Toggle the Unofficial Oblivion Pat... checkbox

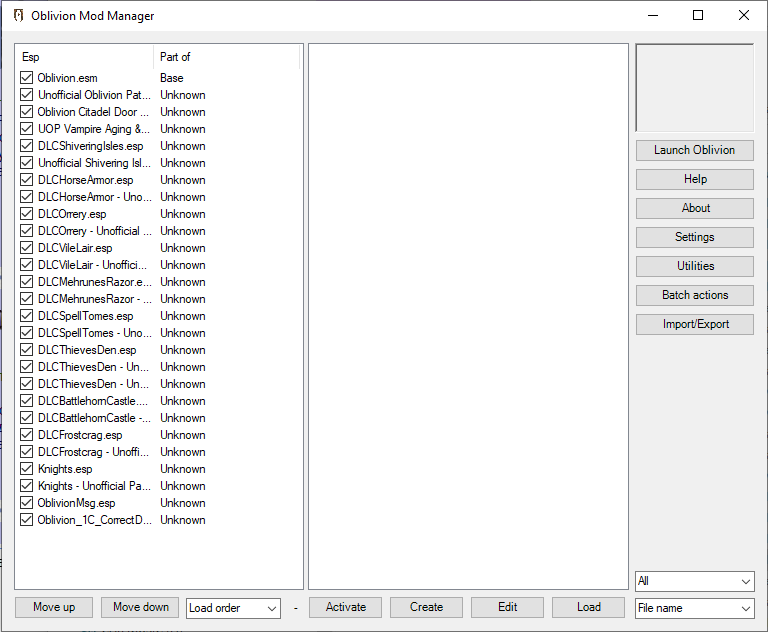(x=26, y=95)
